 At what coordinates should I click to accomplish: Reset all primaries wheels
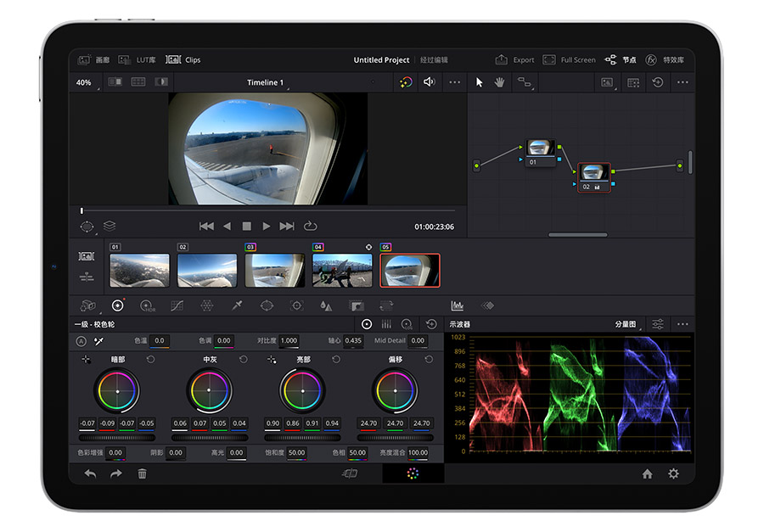click(x=431, y=324)
